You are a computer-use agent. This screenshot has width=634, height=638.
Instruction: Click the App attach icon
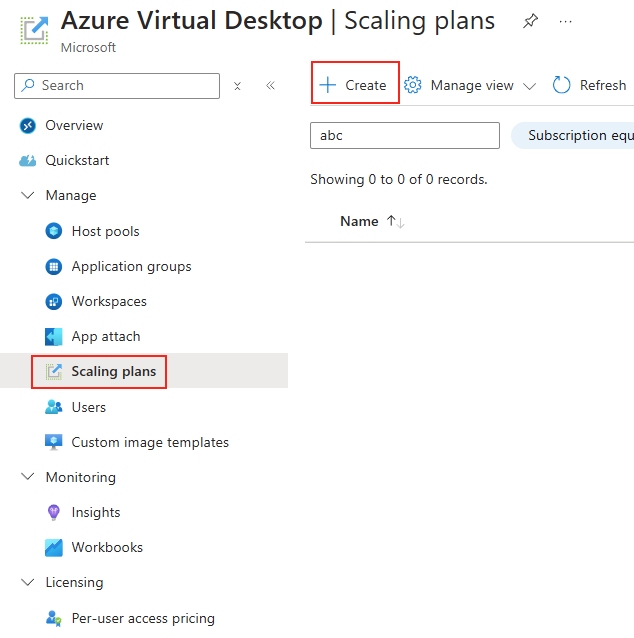tap(54, 337)
